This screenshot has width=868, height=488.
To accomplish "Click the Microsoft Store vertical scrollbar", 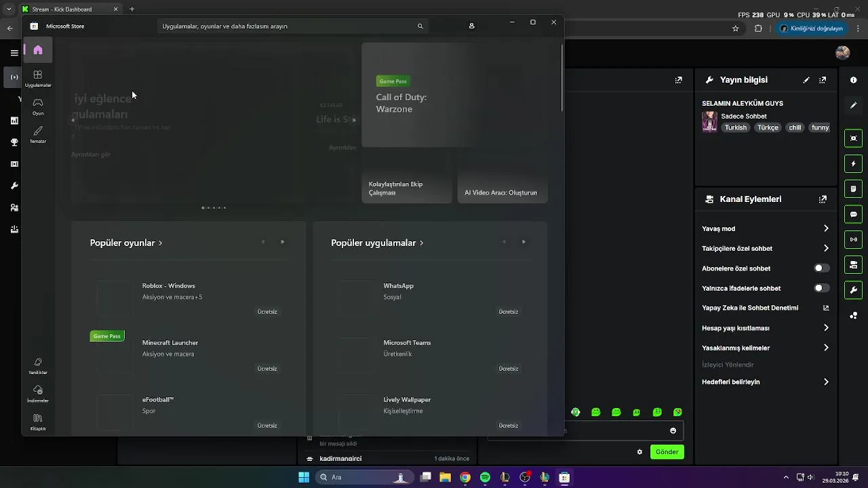I will point(562,78).
